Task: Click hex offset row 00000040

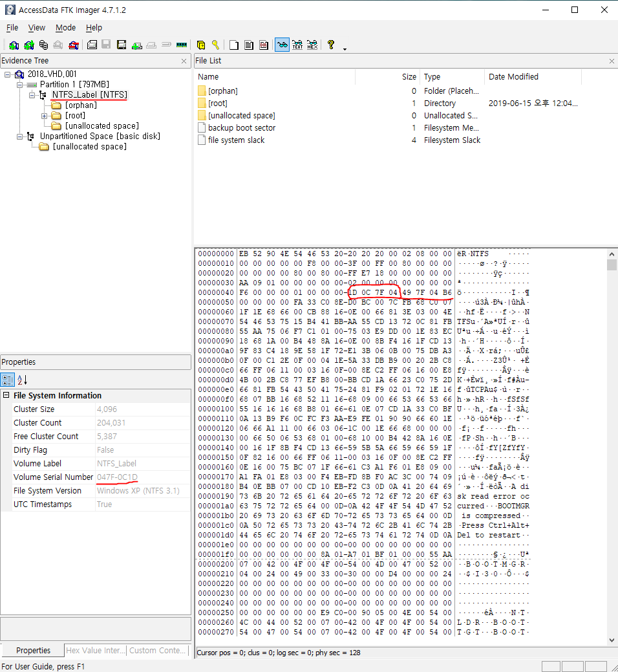Action: 216,293
